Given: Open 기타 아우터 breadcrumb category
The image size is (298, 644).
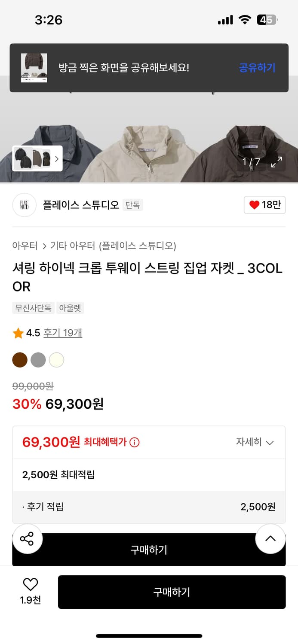Looking at the screenshot, I should (72, 246).
